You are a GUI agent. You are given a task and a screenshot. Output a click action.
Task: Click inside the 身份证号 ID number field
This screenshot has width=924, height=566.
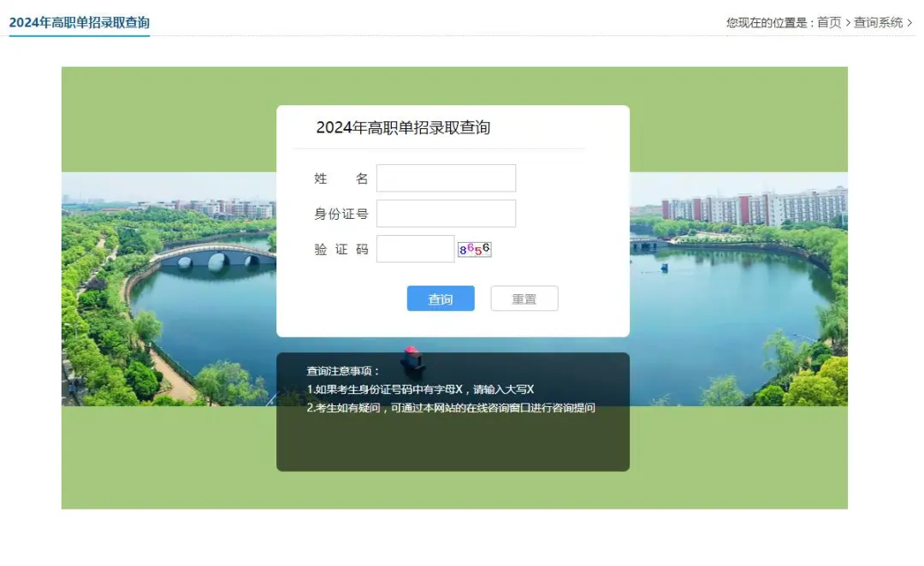[x=446, y=213]
